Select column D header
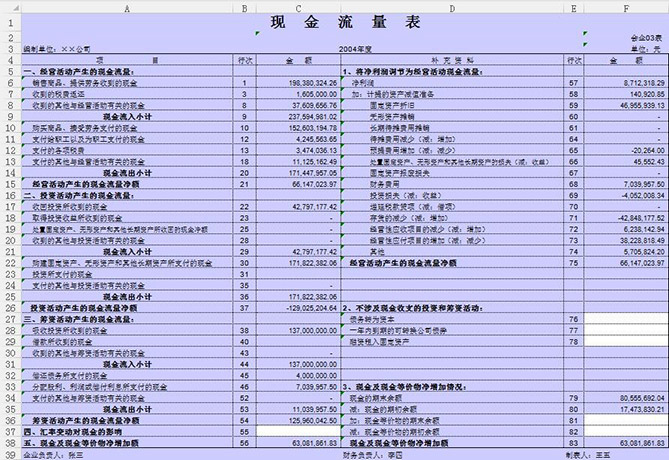 click(x=452, y=8)
